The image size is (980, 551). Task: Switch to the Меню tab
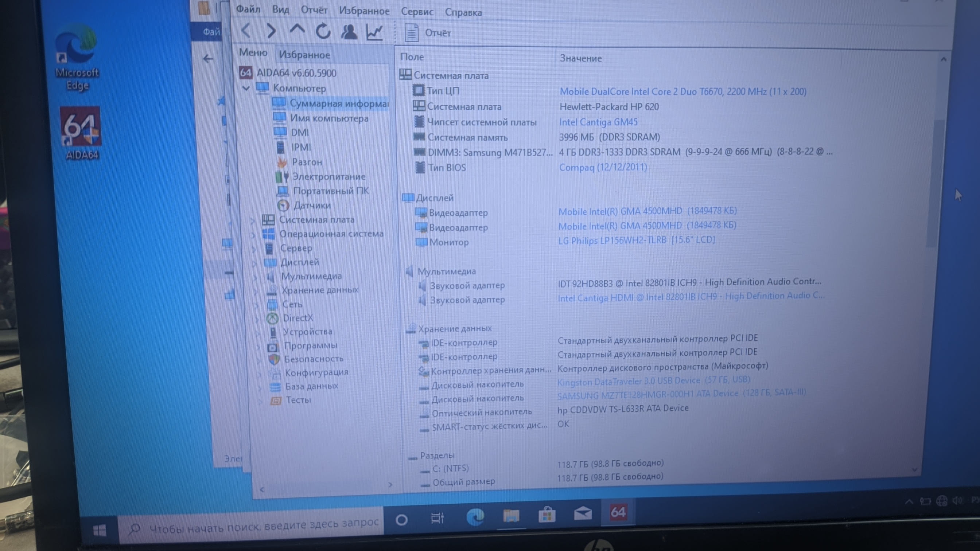click(253, 52)
